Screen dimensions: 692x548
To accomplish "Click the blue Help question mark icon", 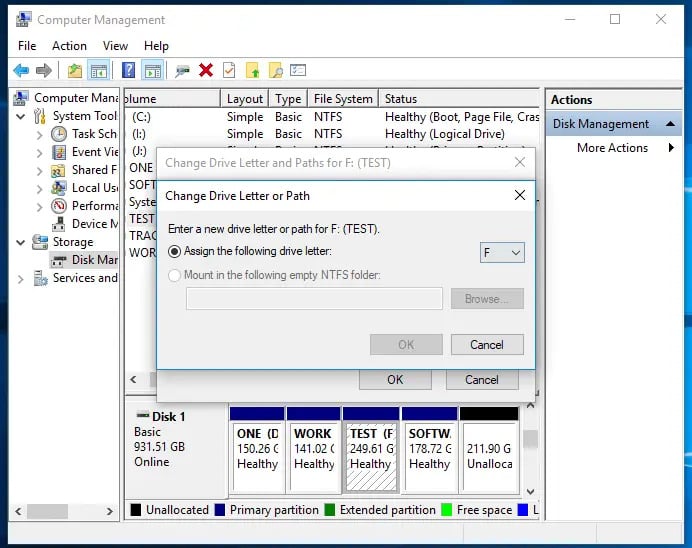I will [x=128, y=70].
